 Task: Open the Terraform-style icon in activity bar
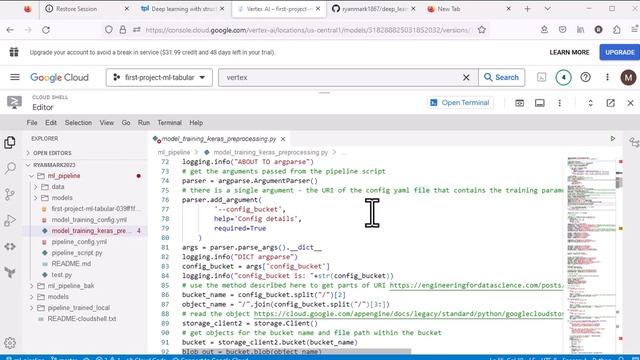10,272
